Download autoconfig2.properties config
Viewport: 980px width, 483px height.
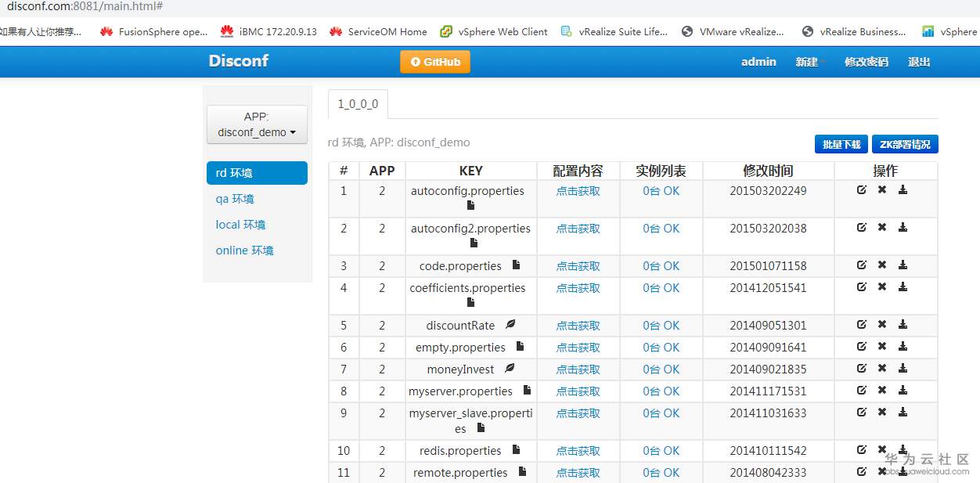pyautogui.click(x=903, y=227)
